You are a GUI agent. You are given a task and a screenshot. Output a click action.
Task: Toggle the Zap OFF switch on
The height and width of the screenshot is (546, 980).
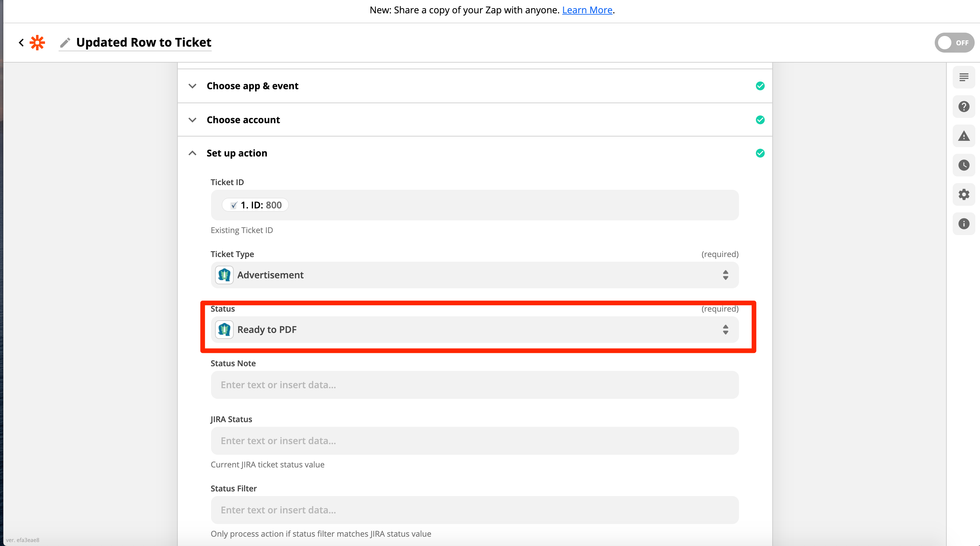click(954, 43)
